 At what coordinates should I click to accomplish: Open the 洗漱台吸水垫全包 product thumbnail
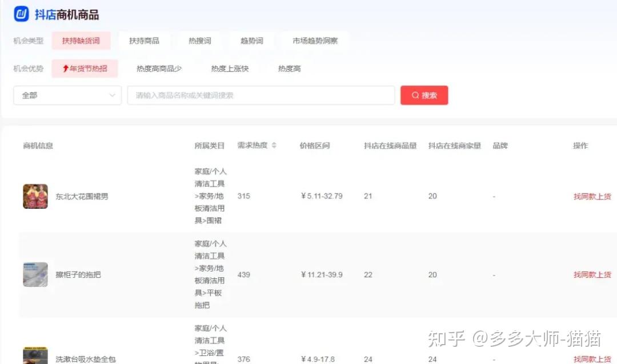(35, 356)
